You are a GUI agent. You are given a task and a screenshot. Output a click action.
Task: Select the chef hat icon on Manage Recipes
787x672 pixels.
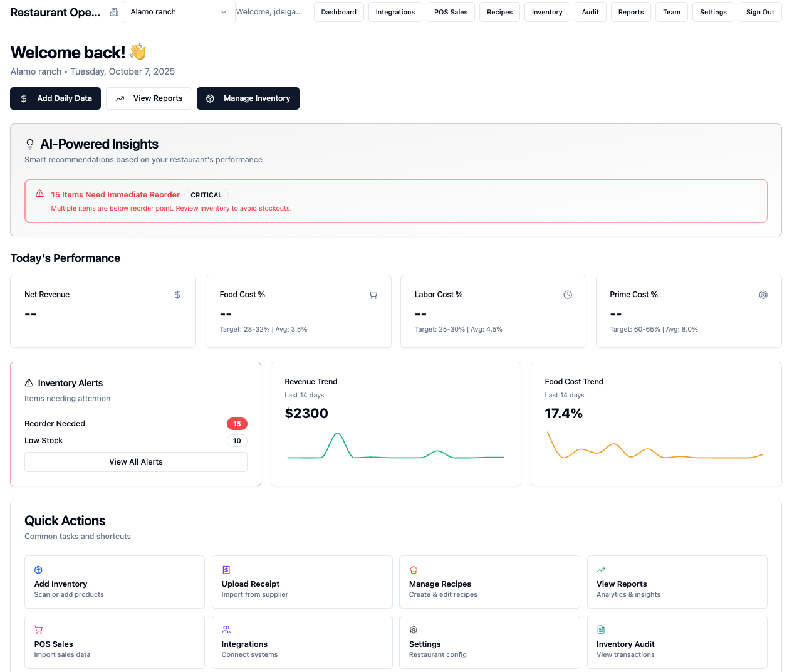coord(414,570)
